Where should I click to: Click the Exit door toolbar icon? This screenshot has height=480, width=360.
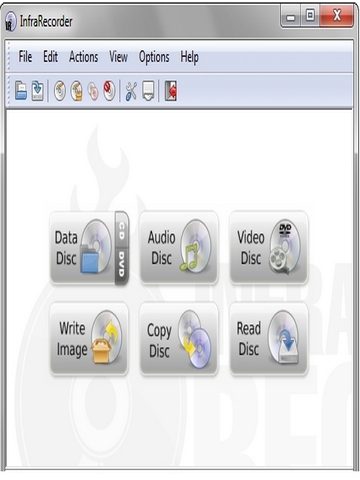click(x=171, y=90)
